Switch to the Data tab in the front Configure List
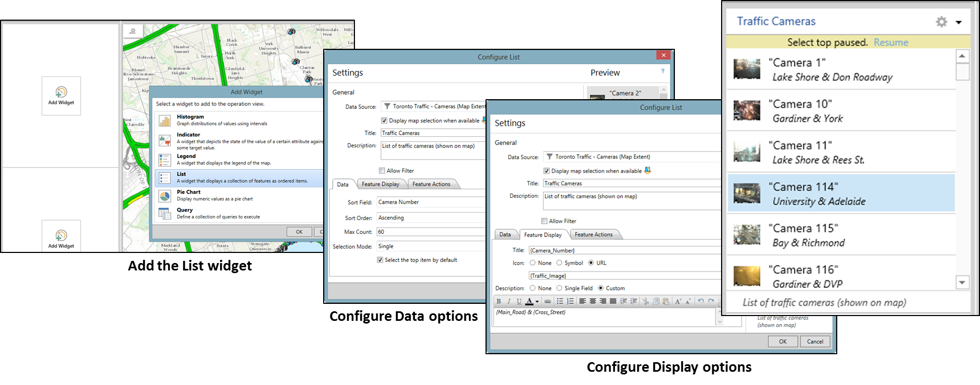980x385 pixels. click(505, 234)
